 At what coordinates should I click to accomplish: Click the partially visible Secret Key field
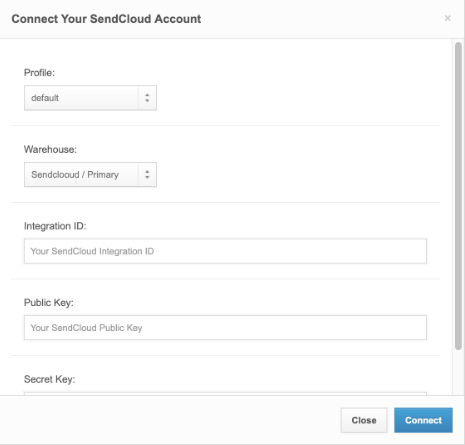tap(225, 394)
